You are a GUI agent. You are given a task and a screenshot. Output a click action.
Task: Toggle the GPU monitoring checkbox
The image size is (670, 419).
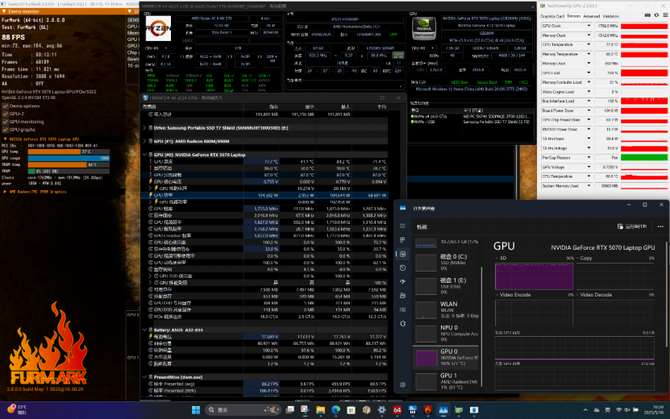click(x=4, y=120)
